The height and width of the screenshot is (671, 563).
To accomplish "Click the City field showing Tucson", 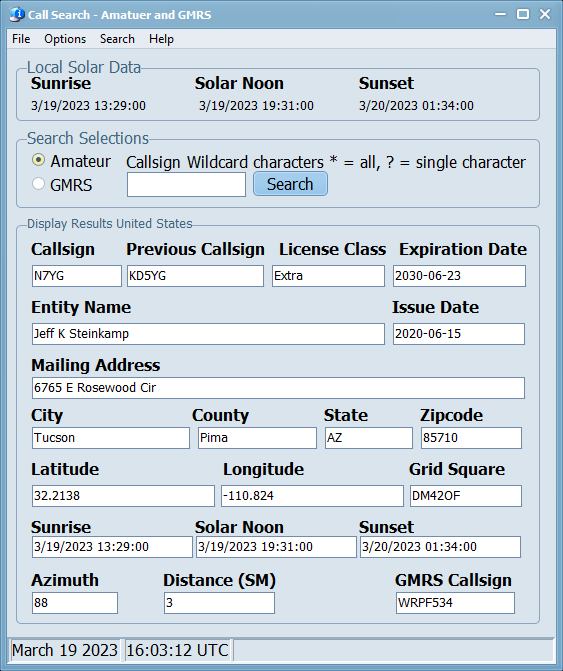I will click(111, 438).
